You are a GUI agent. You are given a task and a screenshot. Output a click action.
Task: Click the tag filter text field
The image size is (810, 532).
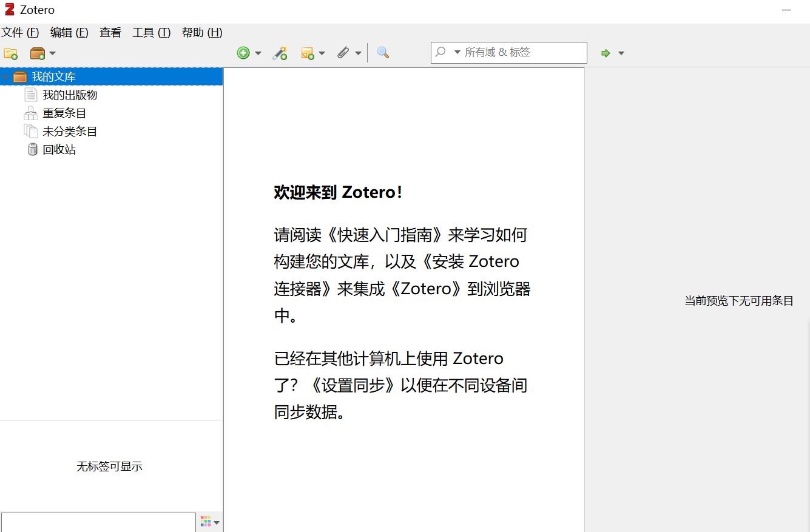98,522
